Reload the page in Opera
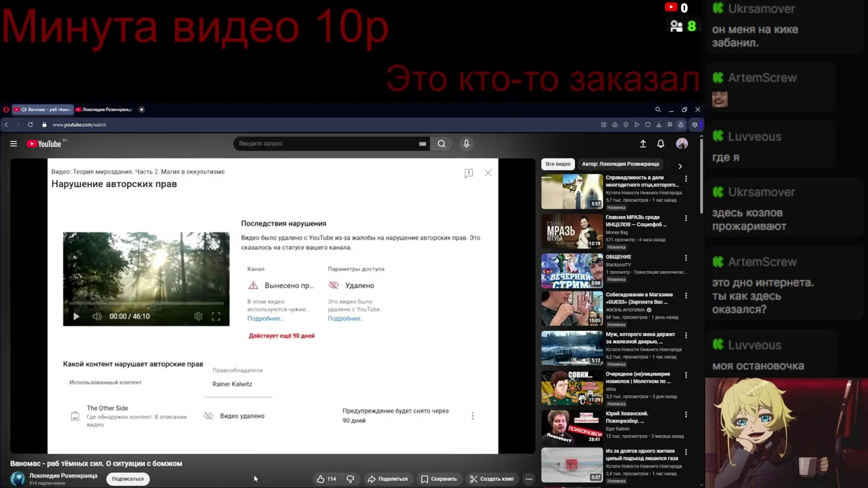 tap(30, 125)
